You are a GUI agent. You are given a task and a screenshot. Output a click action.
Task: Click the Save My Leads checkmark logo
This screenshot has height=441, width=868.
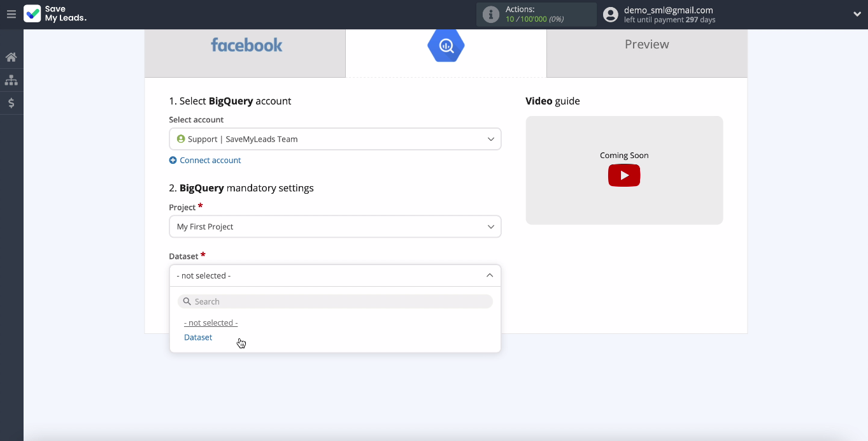(32, 13)
